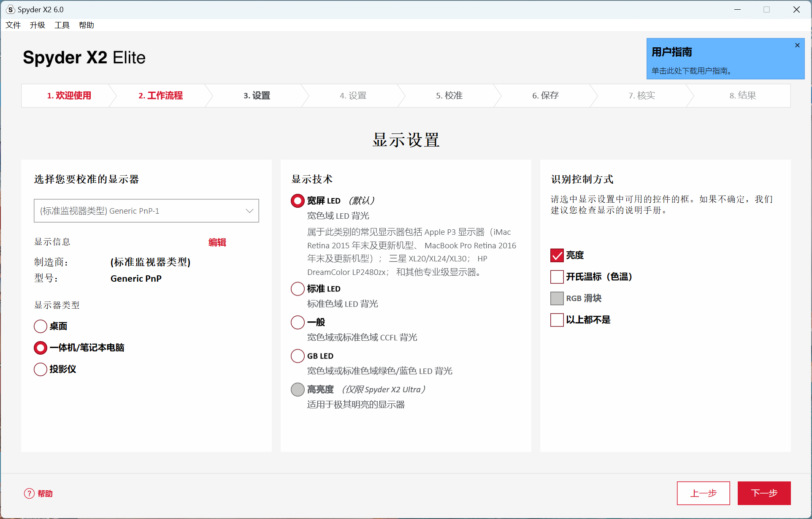Open the 帮助 menu in menu bar
Screen dimensions: 812x519
click(x=87, y=25)
